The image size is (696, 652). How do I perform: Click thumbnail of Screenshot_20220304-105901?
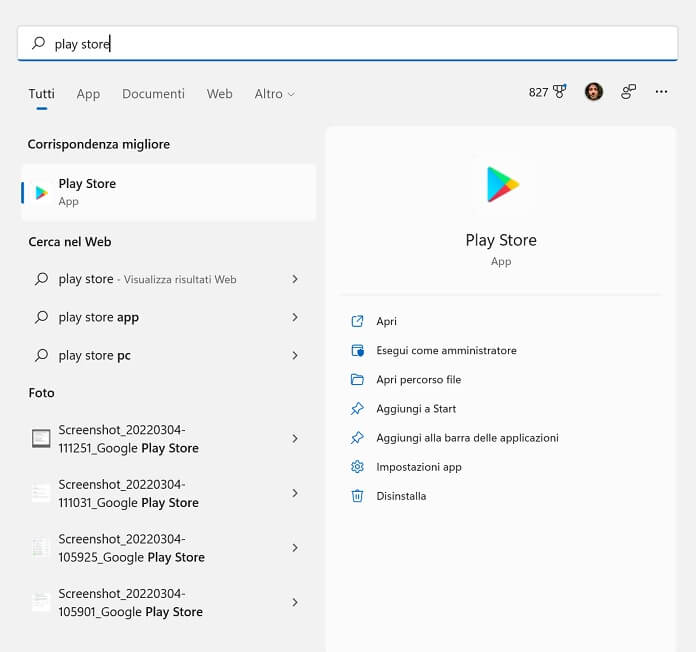coord(41,602)
